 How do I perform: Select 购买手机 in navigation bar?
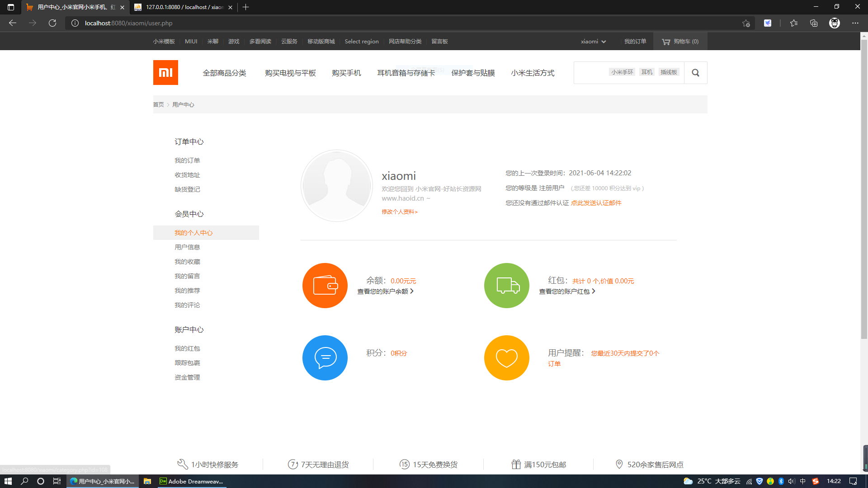(346, 73)
